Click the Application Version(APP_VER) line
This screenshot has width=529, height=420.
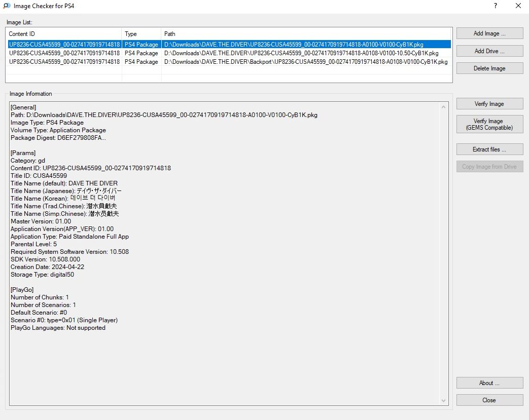point(62,229)
